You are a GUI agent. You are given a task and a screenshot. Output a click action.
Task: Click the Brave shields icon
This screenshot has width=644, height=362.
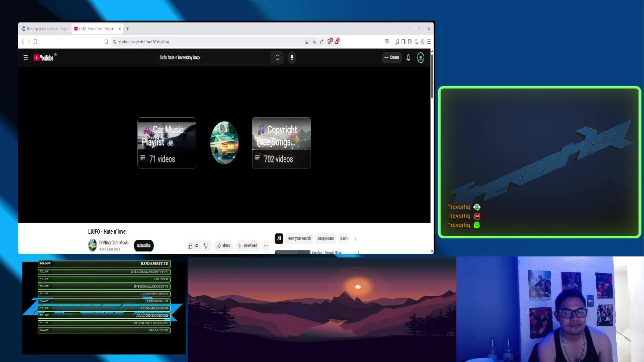click(x=330, y=42)
